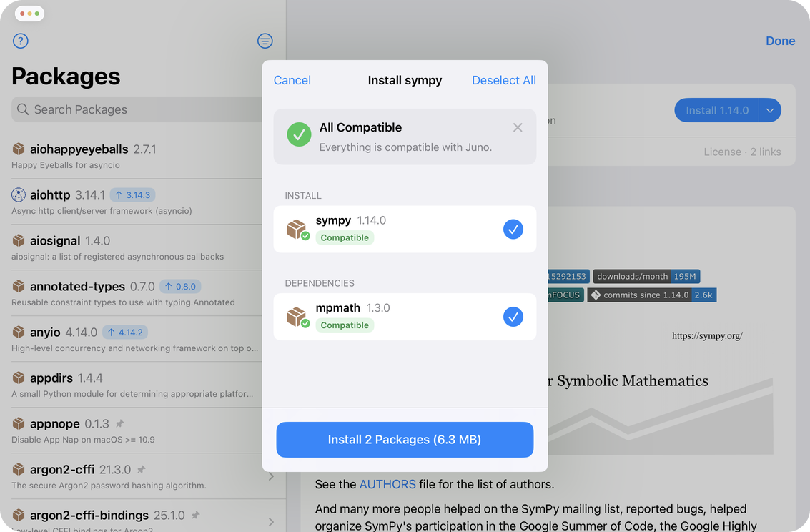Click the pin icon next to appnope
810x532 pixels.
[x=120, y=423]
